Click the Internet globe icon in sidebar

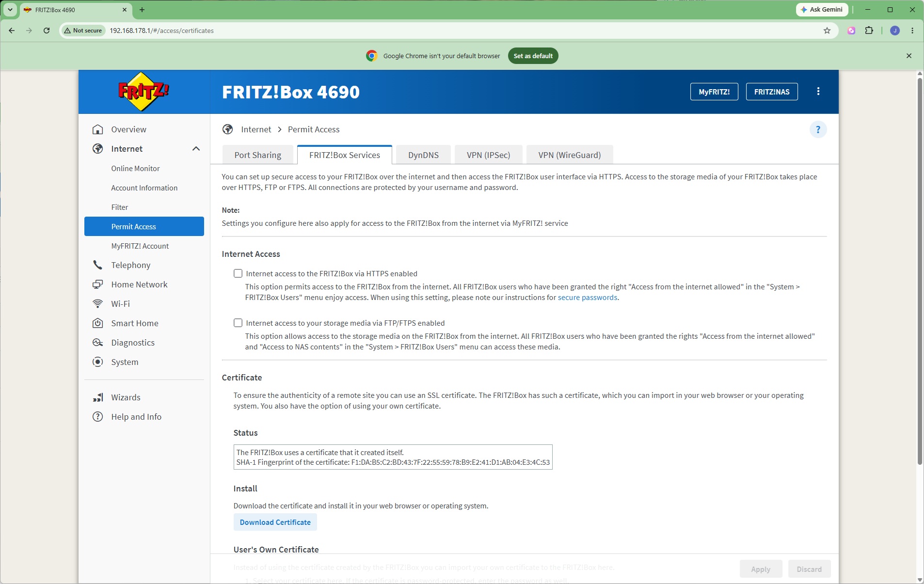[98, 149]
